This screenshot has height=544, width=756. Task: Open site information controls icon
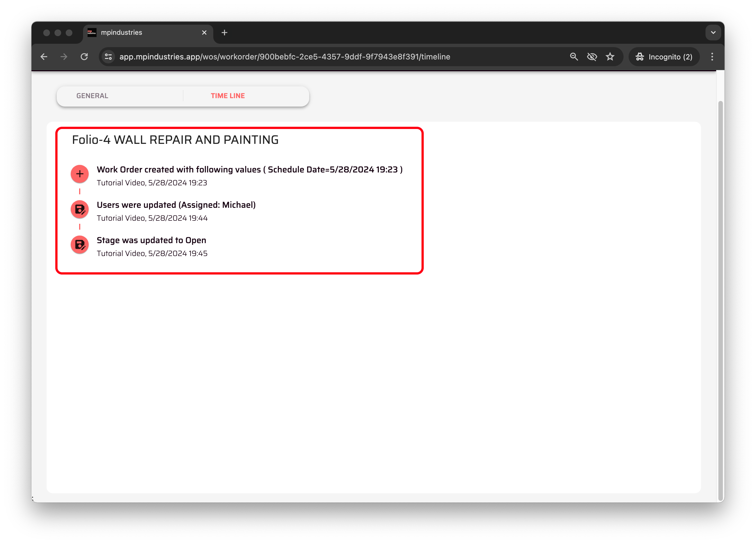[x=108, y=57]
